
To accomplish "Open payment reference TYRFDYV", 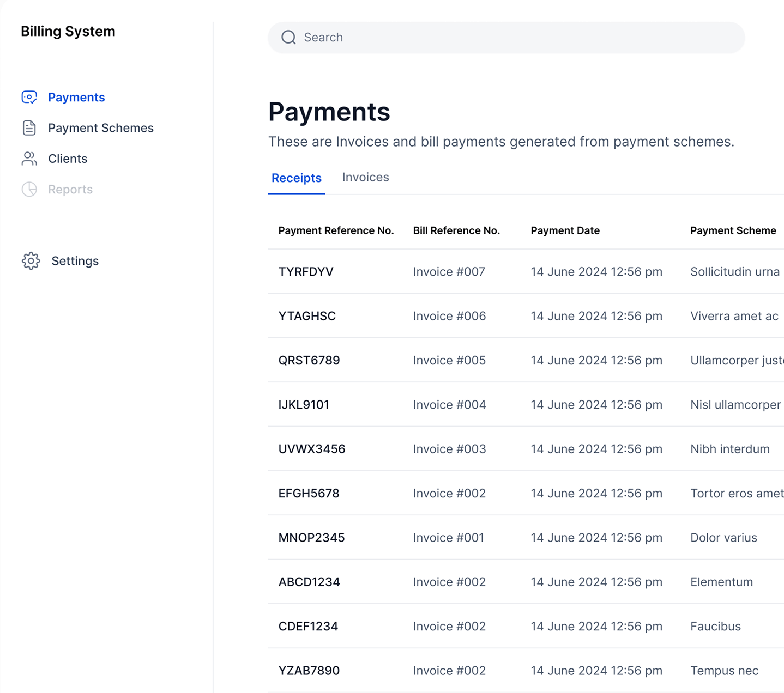I will (x=306, y=272).
